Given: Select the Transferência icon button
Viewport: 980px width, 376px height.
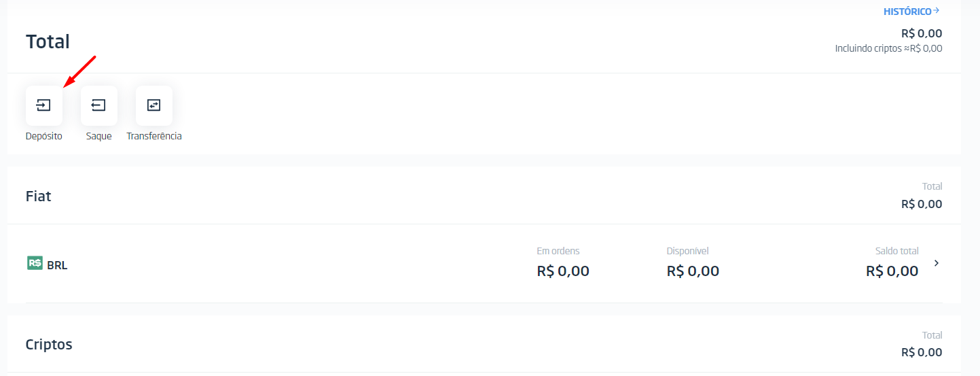Looking at the screenshot, I should (153, 105).
